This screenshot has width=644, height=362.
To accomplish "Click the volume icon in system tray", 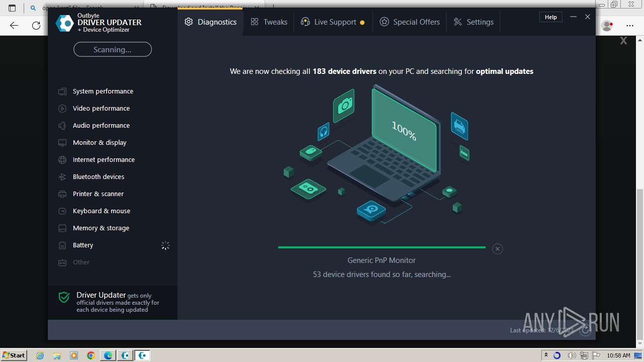I will point(572,355).
